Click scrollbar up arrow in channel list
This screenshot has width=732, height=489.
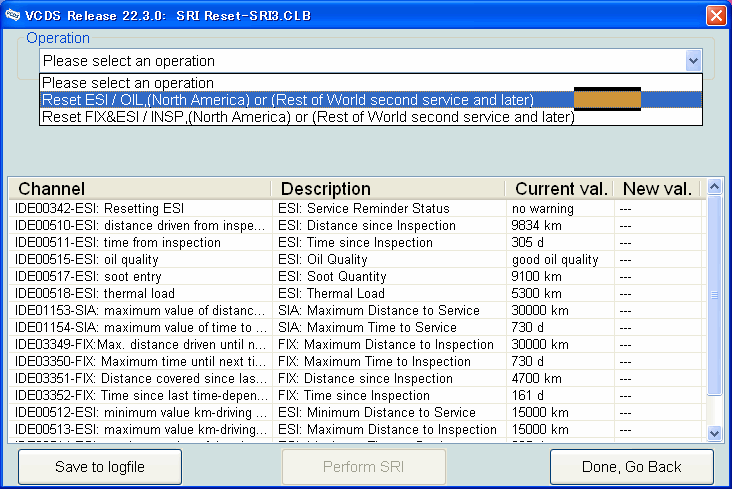[x=714, y=187]
